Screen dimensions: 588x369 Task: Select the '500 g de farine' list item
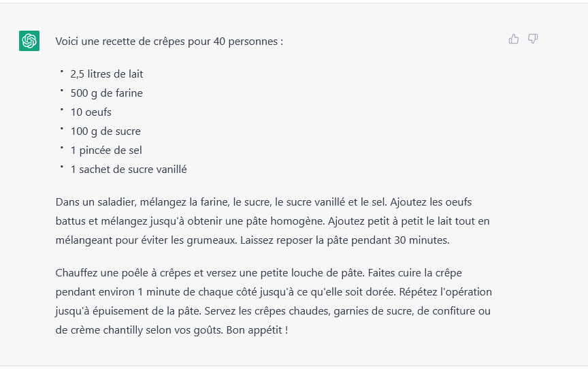coord(106,93)
